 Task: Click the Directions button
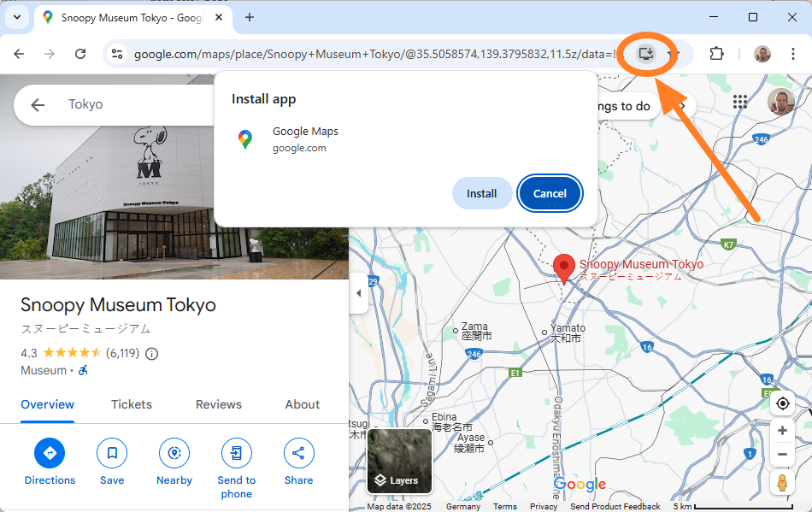(x=50, y=462)
